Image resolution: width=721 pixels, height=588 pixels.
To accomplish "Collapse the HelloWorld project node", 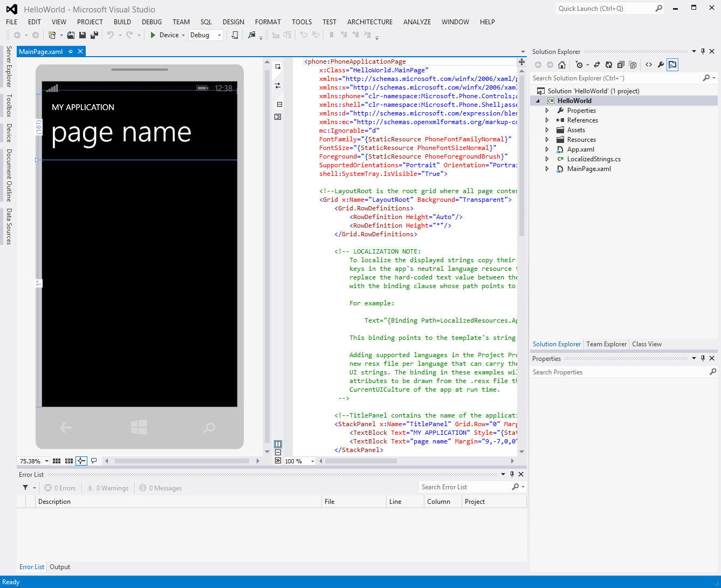I will tap(538, 101).
